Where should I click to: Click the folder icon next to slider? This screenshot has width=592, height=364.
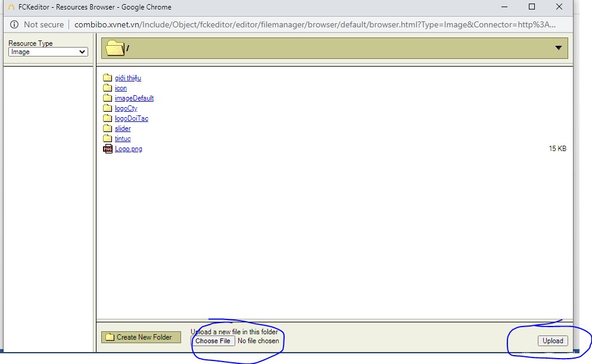coord(107,128)
